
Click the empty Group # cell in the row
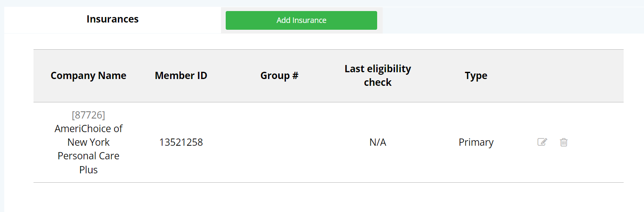280,142
